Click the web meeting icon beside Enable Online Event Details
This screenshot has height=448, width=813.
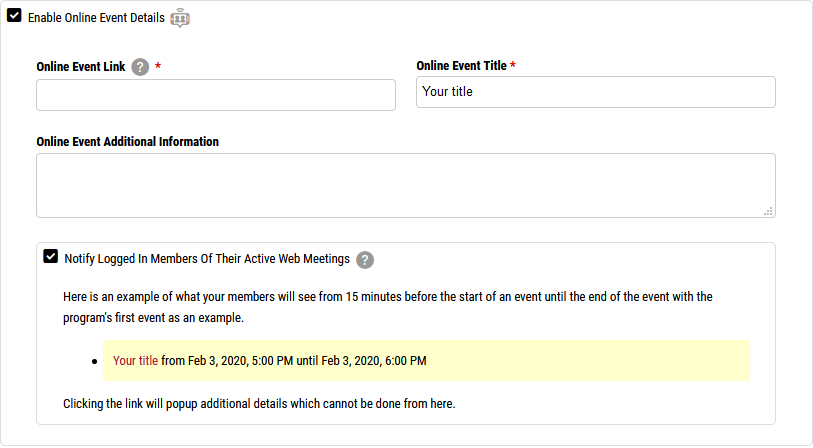(180, 17)
